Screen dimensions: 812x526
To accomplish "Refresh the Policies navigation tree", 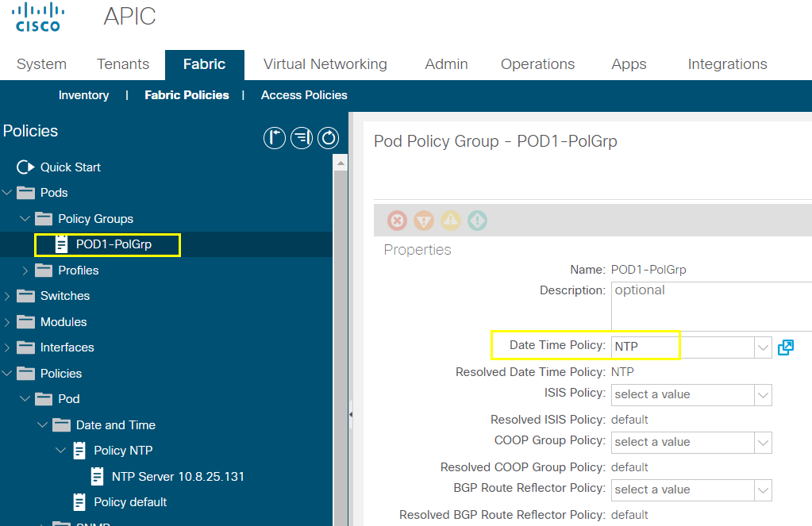I will pyautogui.click(x=329, y=138).
